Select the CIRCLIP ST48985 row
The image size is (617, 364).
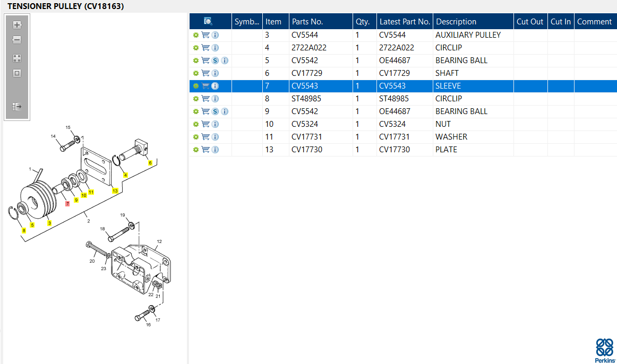pyautogui.click(x=403, y=99)
